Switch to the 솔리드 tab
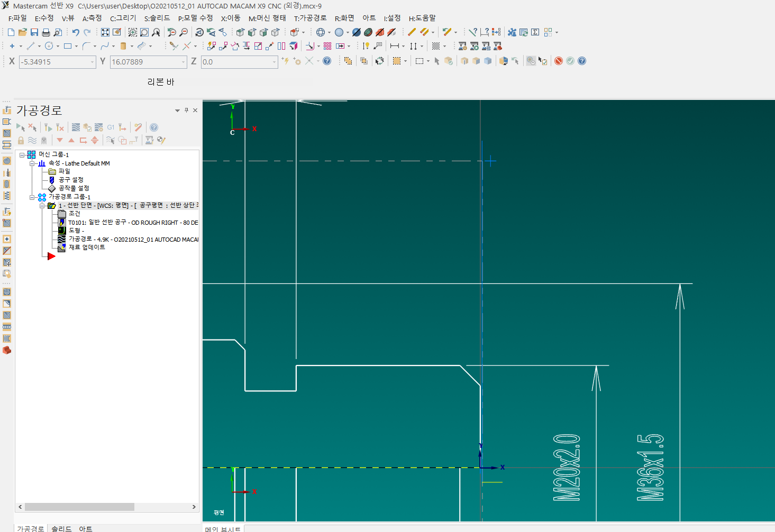 [61, 528]
